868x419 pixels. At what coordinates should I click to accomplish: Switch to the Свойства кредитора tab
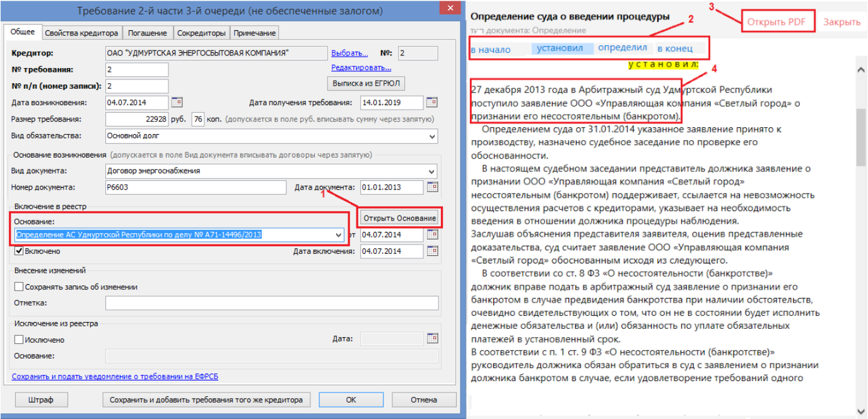pyautogui.click(x=81, y=33)
